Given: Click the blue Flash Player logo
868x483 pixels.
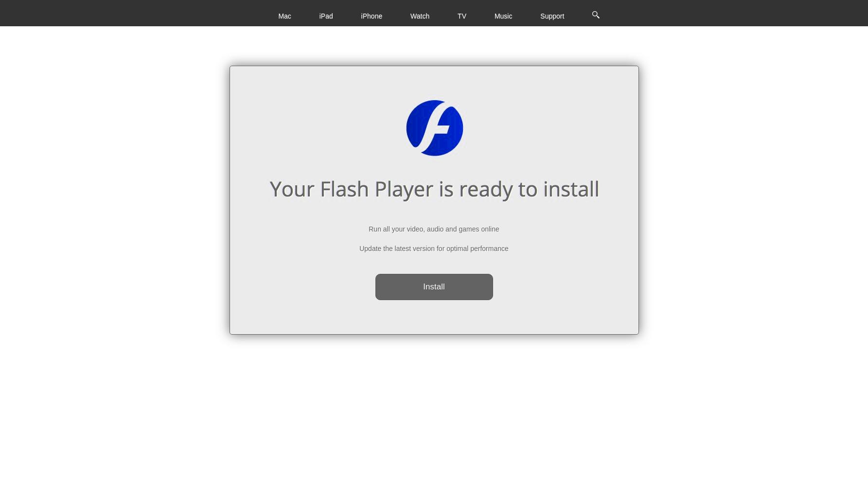Looking at the screenshot, I should 434,128.
